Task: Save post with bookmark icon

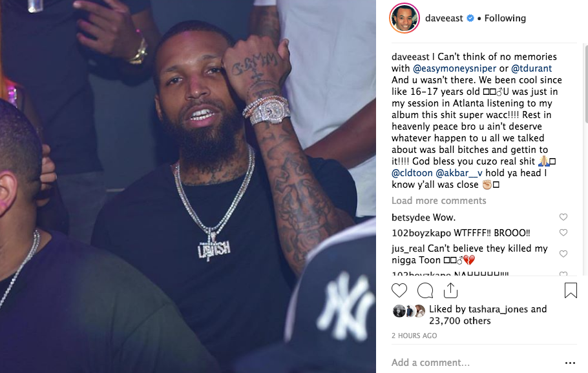Action: pyautogui.click(x=571, y=290)
